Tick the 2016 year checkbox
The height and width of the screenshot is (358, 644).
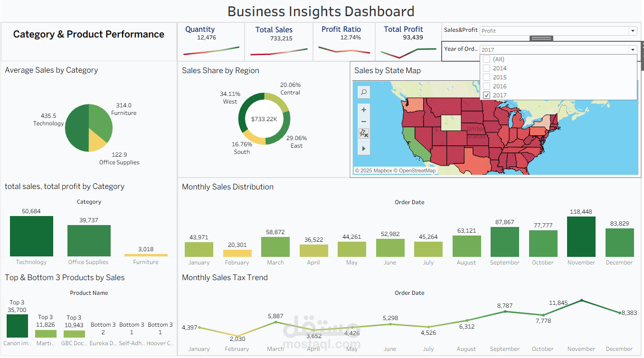[486, 86]
